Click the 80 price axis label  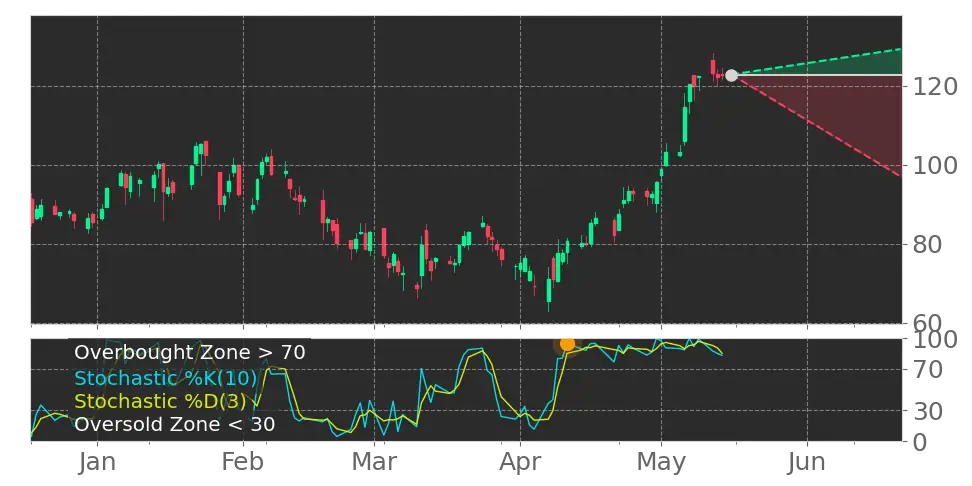[x=927, y=245]
